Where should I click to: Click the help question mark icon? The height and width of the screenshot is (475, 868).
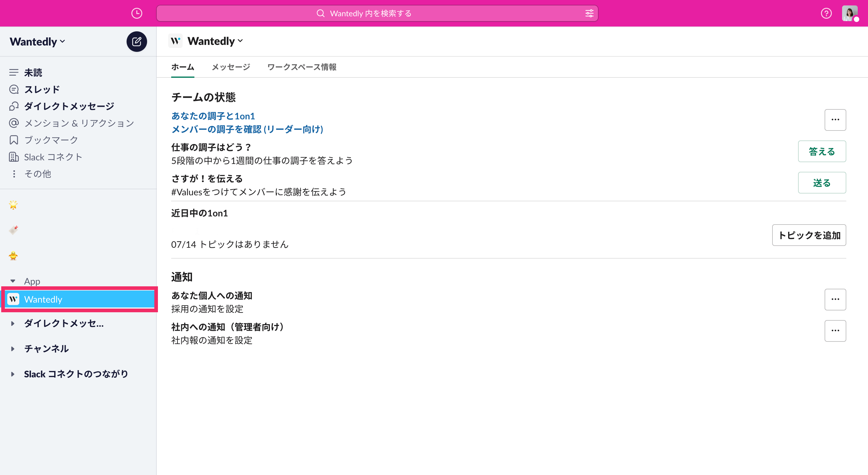tap(826, 14)
